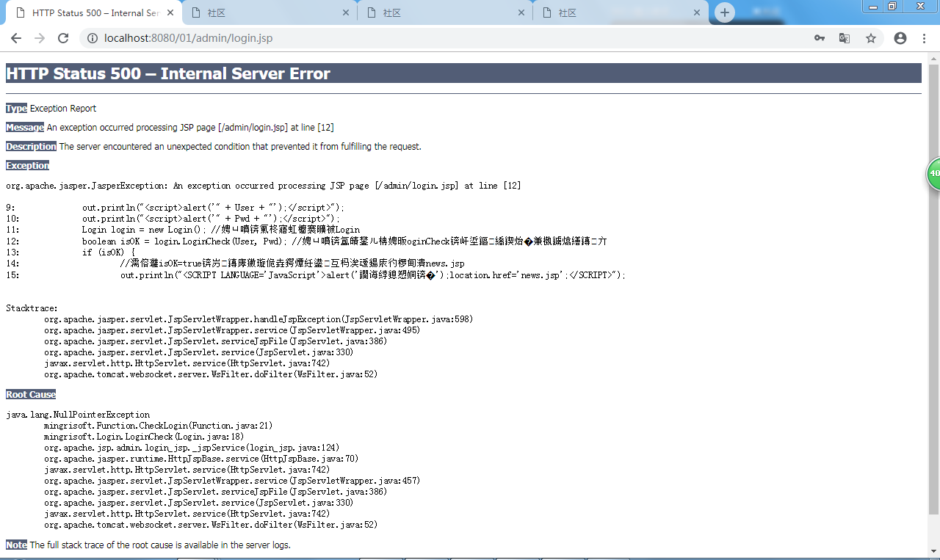Minimize the browser window

point(873,7)
